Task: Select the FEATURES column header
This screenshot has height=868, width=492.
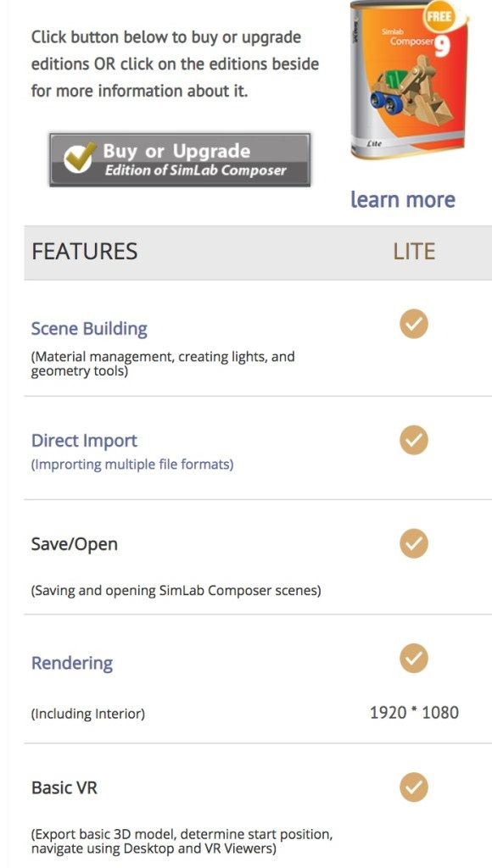Action: [x=84, y=252]
